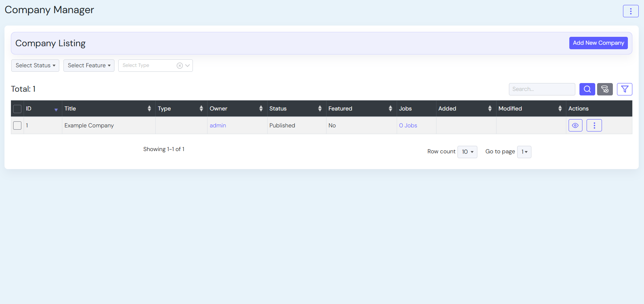The width and height of the screenshot is (644, 304).
Task: Open the admin owner link
Action: click(x=218, y=126)
